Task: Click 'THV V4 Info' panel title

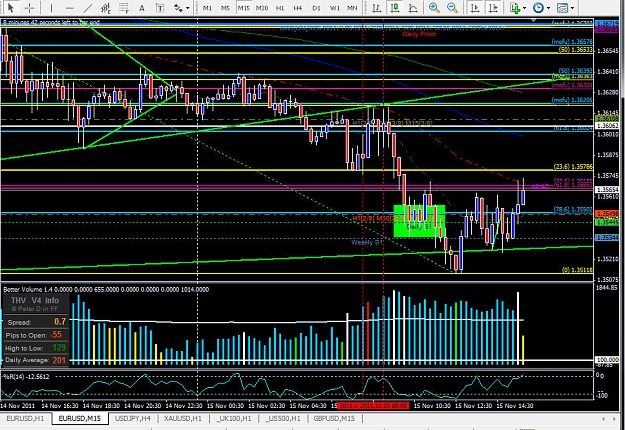Action: (35, 300)
